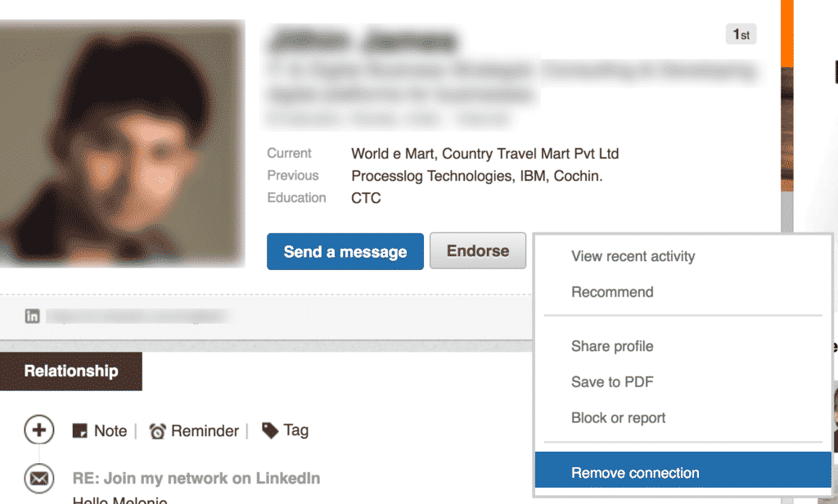The width and height of the screenshot is (838, 504).
Task: Click the LinkedIn profile badge icon
Action: click(33, 316)
